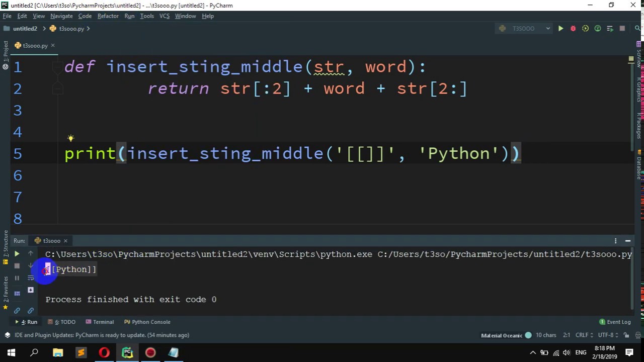Open the T3SOOO run configuration dropdown
644x362 pixels.
tap(525, 29)
